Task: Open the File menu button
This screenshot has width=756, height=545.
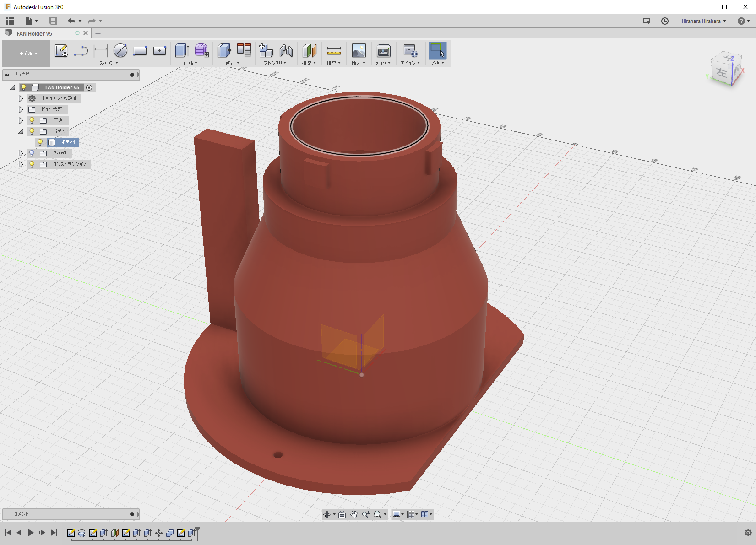Action: click(32, 21)
